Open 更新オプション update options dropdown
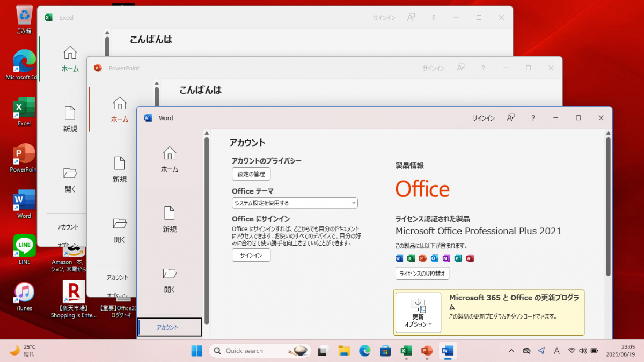This screenshot has height=362, width=644. coord(418,313)
